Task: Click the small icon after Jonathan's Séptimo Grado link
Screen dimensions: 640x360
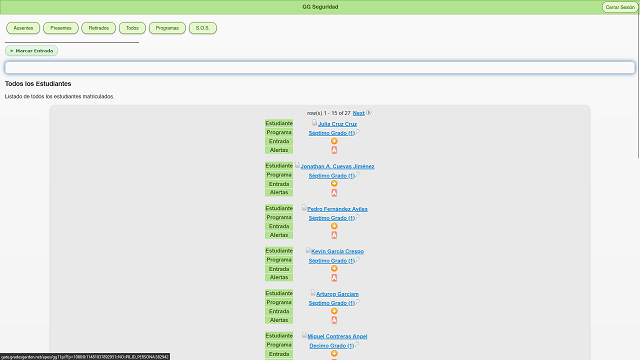Action: [358, 174]
